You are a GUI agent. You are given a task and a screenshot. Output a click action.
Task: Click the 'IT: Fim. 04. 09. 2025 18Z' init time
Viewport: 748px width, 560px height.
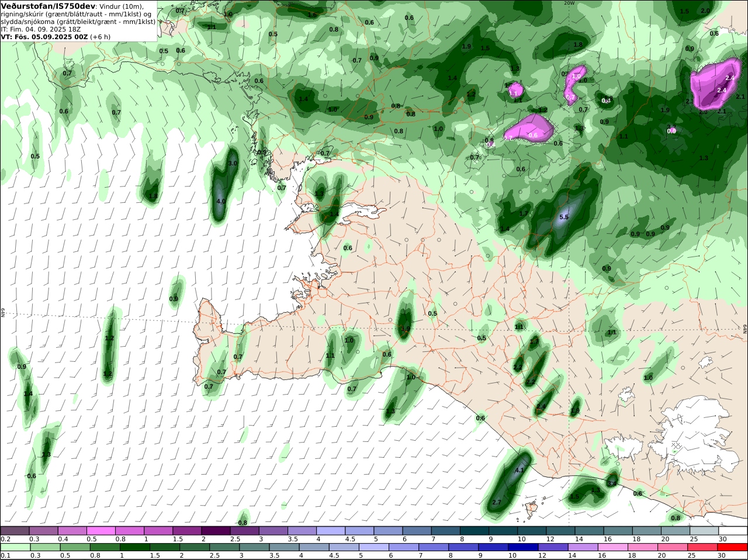40,29
